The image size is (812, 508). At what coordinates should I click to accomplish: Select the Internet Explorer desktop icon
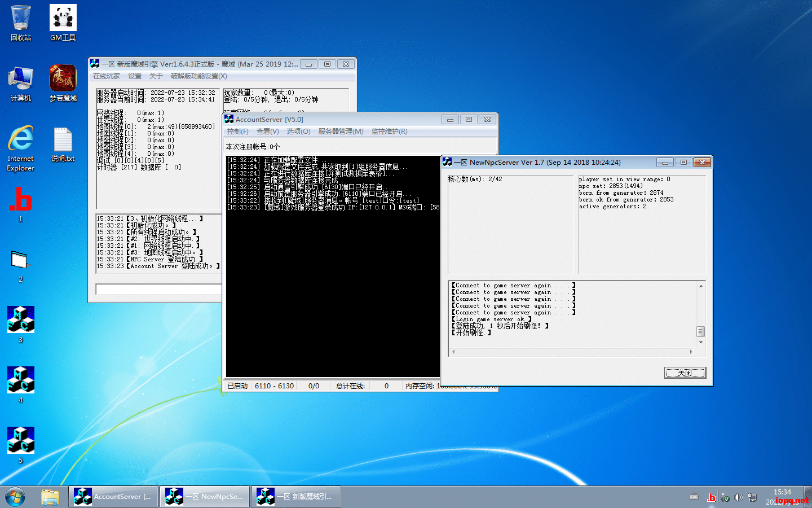21,140
